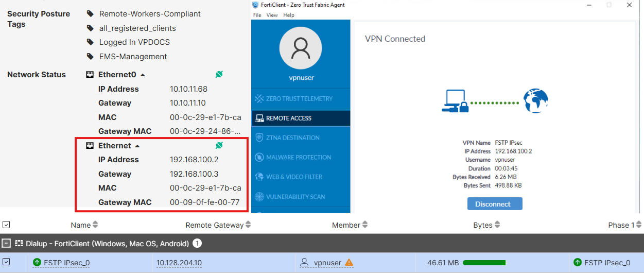
Task: Click the tag icon beside Remote-Workers-Compliant
Action: [x=91, y=14]
